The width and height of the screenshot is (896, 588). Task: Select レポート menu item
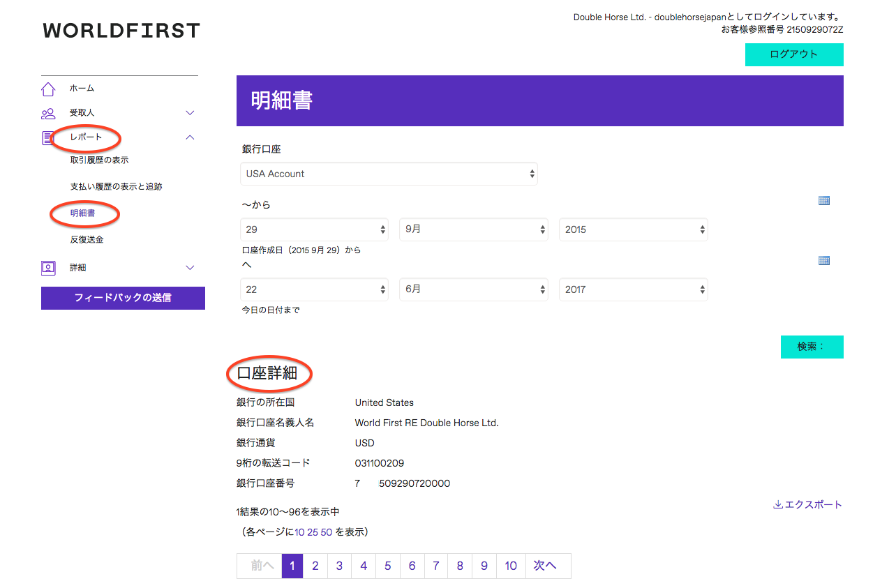tap(87, 137)
